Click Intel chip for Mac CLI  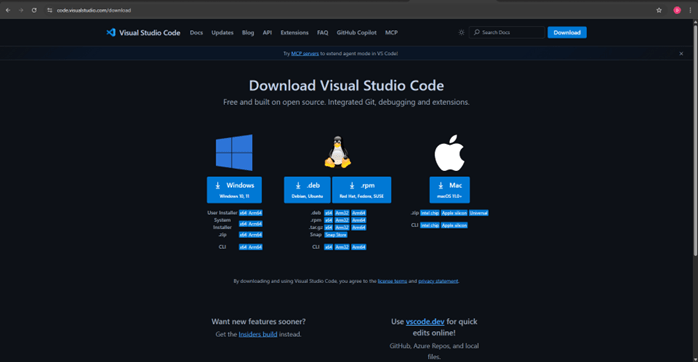click(x=430, y=225)
